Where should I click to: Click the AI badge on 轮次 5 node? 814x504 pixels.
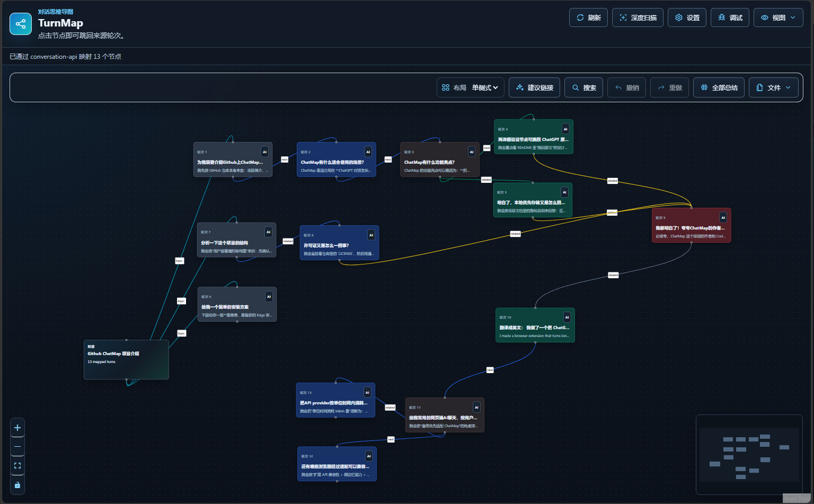click(x=565, y=192)
